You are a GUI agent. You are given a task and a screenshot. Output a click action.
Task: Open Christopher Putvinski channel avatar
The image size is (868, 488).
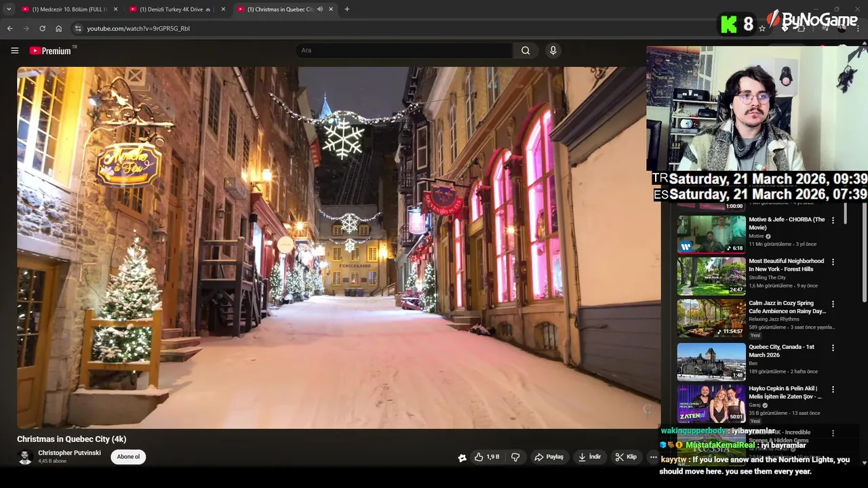pos(25,457)
